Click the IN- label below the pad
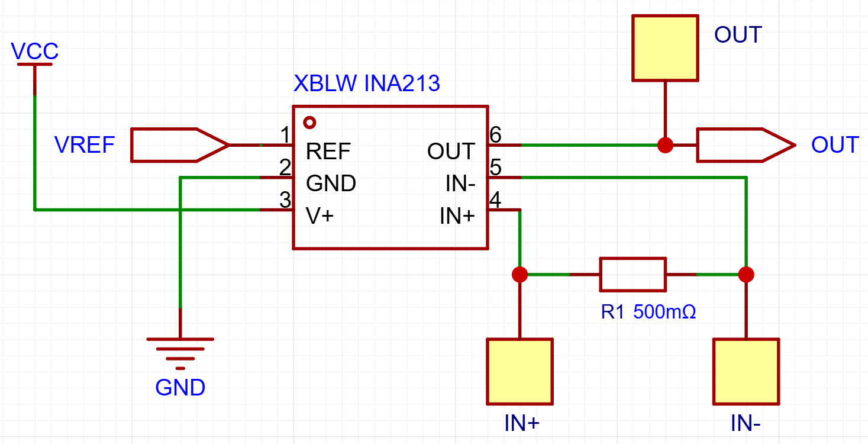 click(x=746, y=423)
